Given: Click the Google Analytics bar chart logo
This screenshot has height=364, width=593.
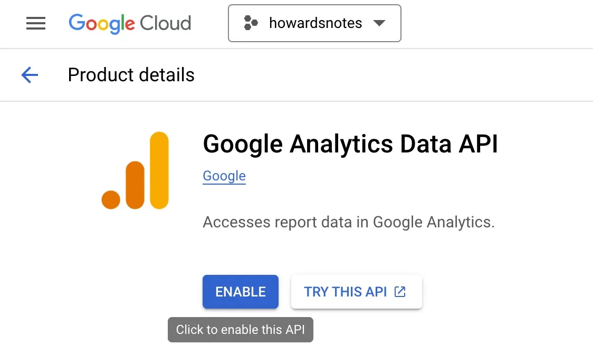Looking at the screenshot, I should [135, 170].
